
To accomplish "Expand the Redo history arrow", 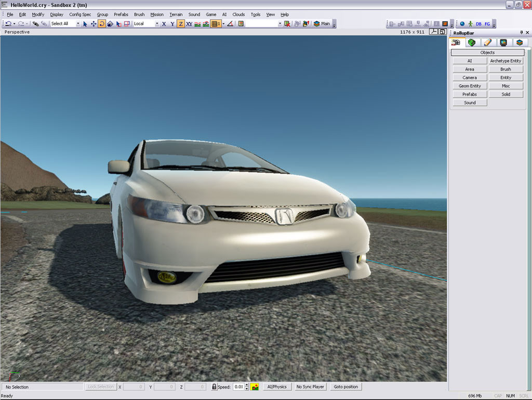I will [x=26, y=24].
